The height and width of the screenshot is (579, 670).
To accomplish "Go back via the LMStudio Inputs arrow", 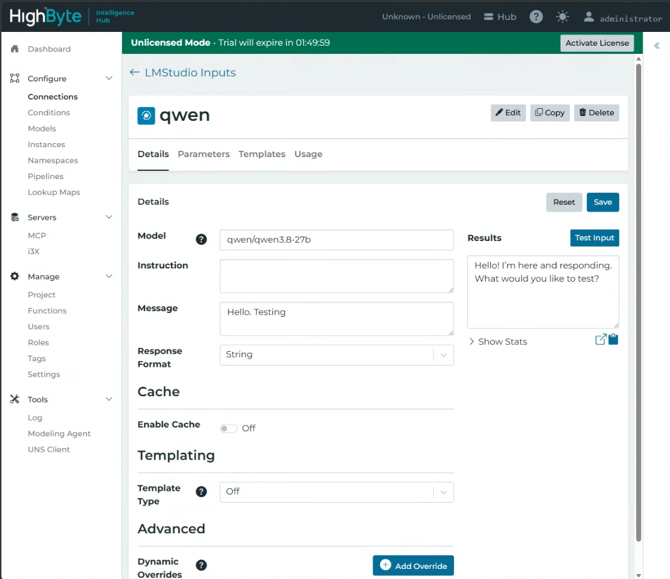I will (x=135, y=72).
